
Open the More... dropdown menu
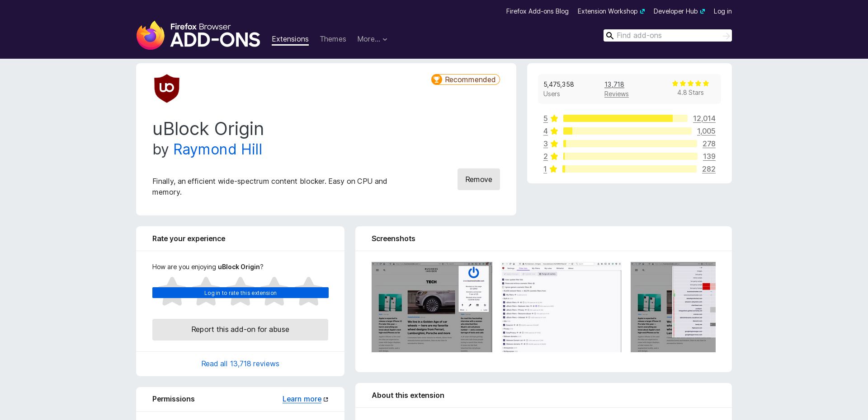(x=372, y=39)
